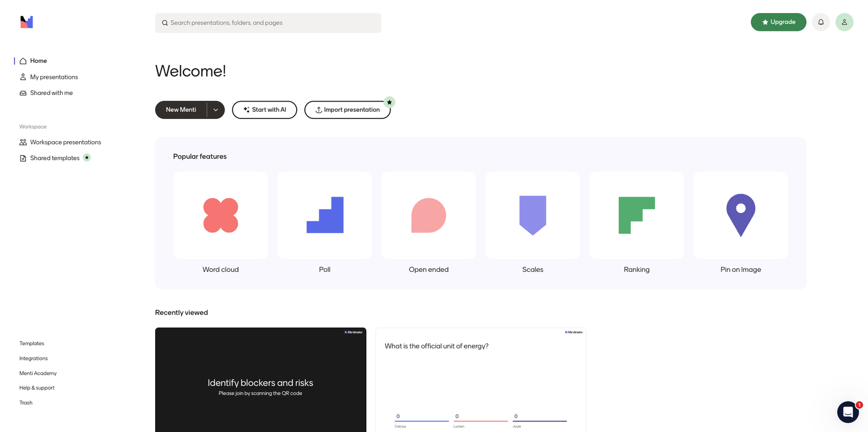Select the Poll feature icon
The width and height of the screenshot is (868, 432).
pos(325,215)
